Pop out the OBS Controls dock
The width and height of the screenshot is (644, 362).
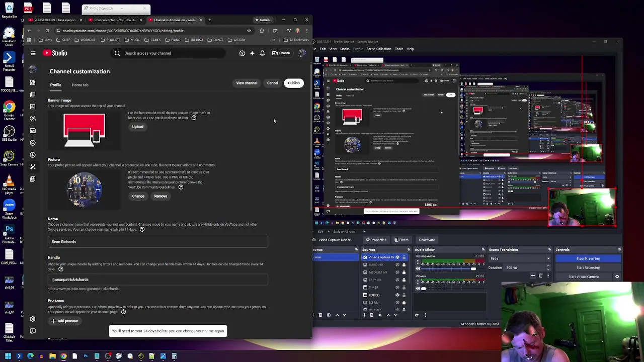pos(619,250)
